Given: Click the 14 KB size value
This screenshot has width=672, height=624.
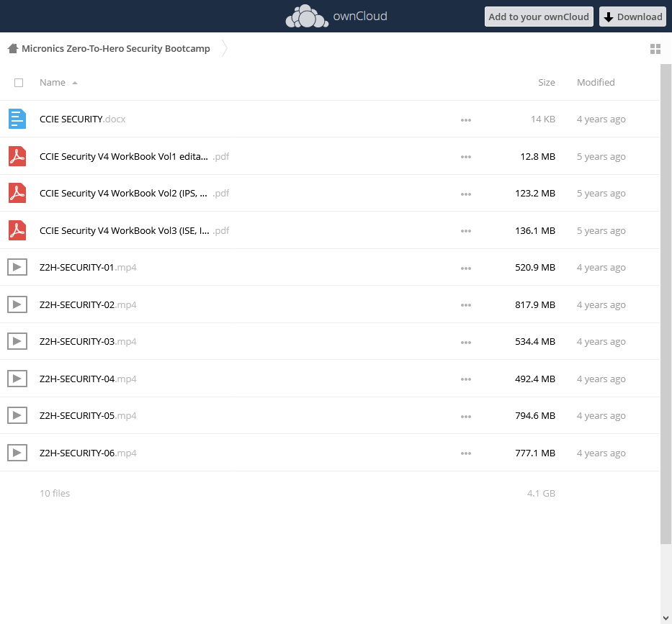Looking at the screenshot, I should coord(543,119).
